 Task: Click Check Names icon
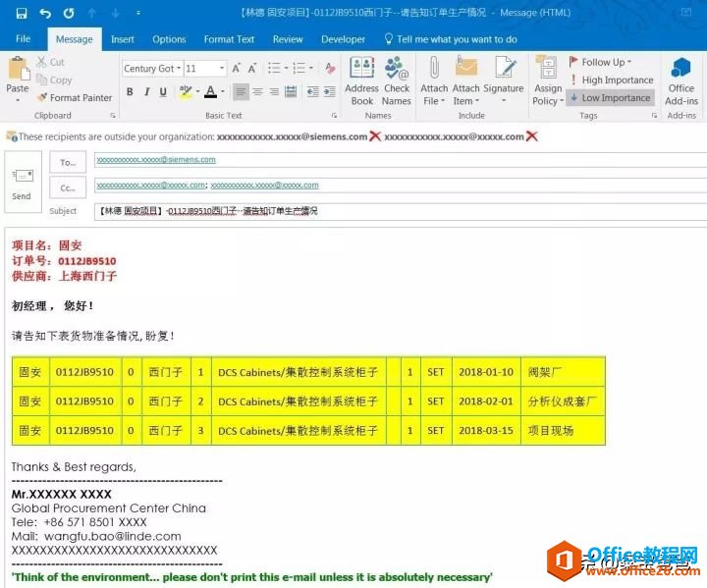(397, 81)
